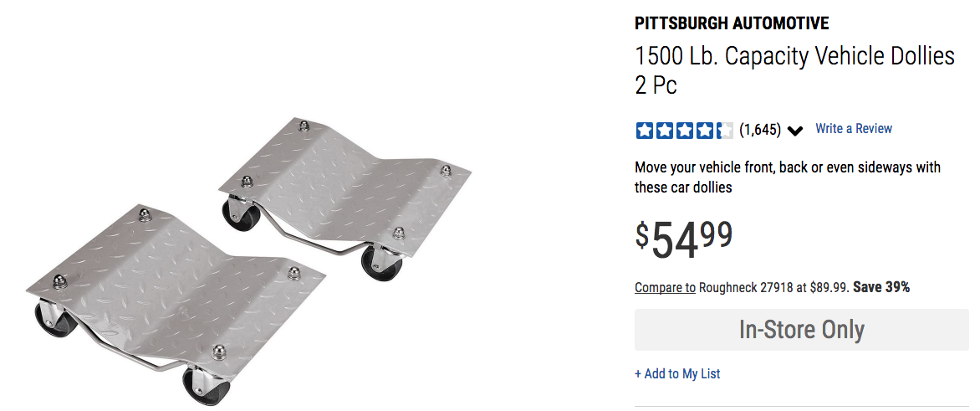
Task: Click the second blue rating star
Action: click(664, 130)
